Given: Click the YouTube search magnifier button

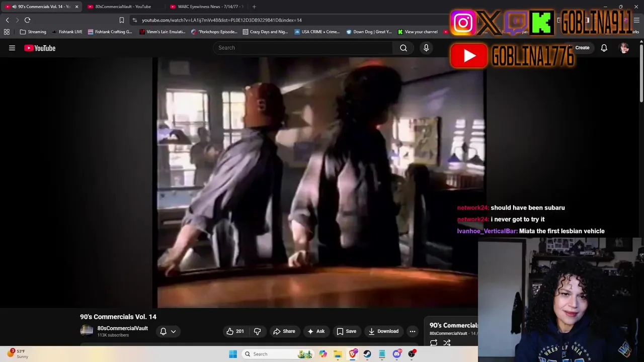Looking at the screenshot, I should (x=404, y=48).
